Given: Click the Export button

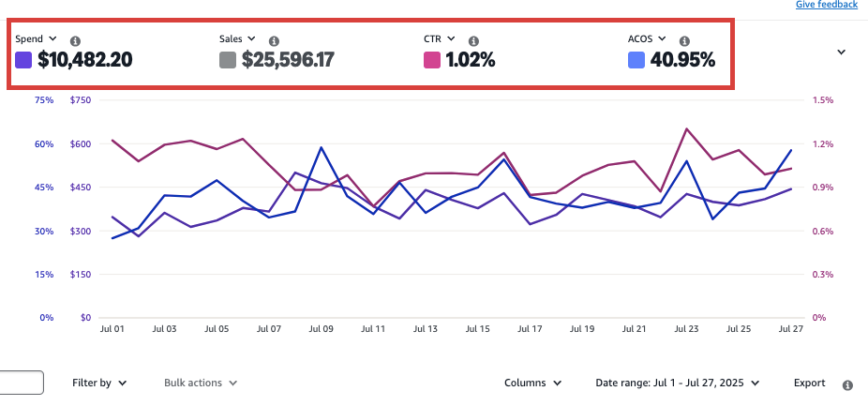Looking at the screenshot, I should coord(809,383).
